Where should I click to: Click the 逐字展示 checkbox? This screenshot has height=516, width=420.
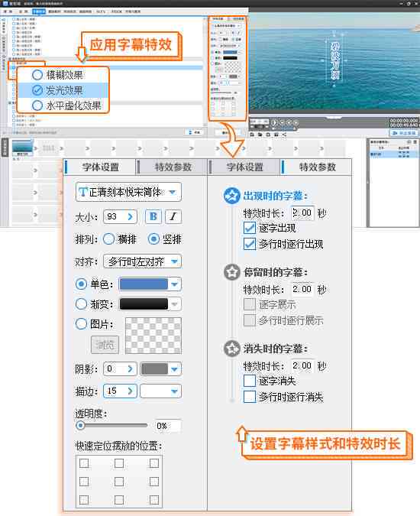250,304
